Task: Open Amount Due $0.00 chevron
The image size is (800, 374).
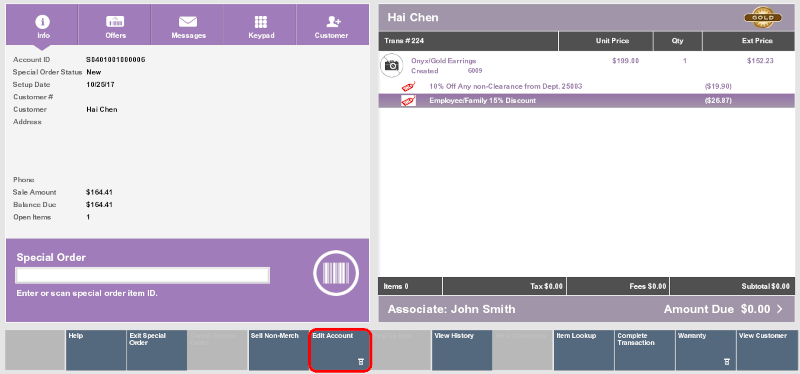Action: pos(780,309)
